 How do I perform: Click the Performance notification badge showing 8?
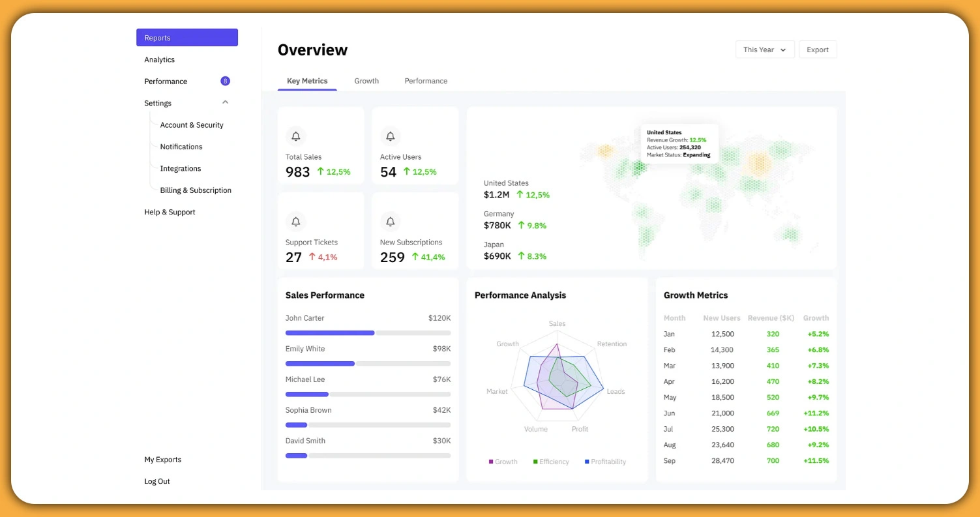click(225, 81)
